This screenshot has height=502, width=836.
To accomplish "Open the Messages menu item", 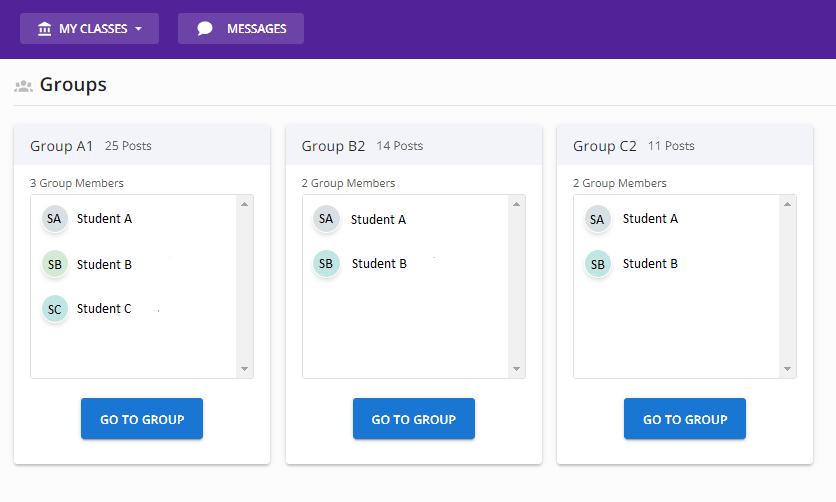I will coord(241,29).
